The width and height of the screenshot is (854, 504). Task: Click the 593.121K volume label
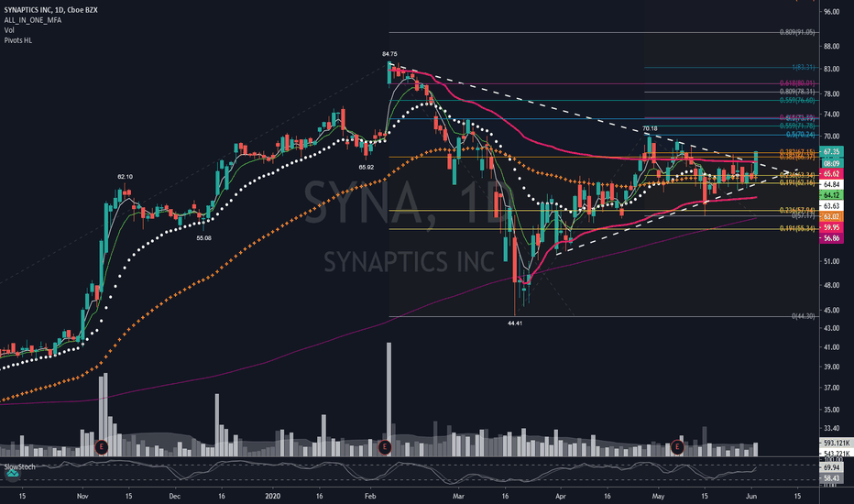coord(837,443)
